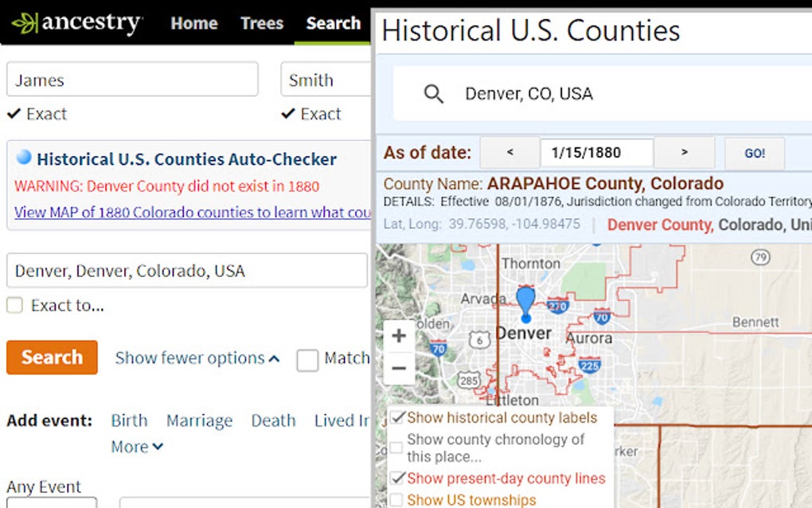Click the blue location pin on the map
The height and width of the screenshot is (508, 812).
tap(525, 304)
